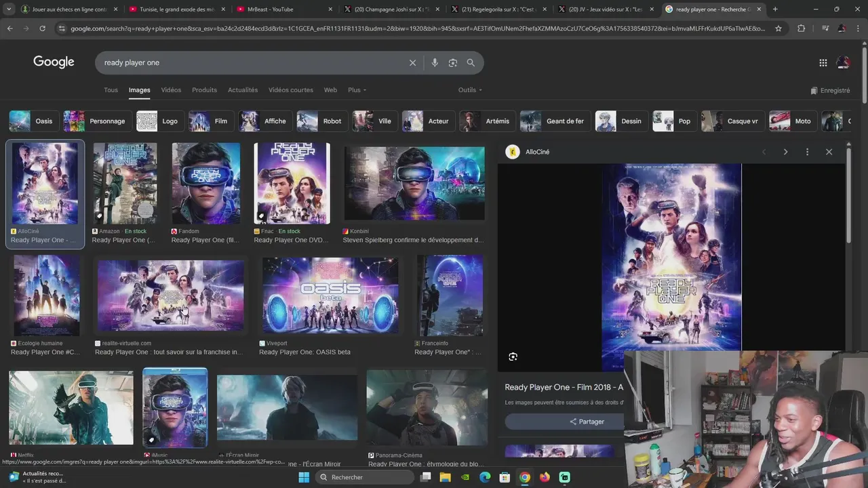Open the tab search dropdown arrow

[9, 9]
